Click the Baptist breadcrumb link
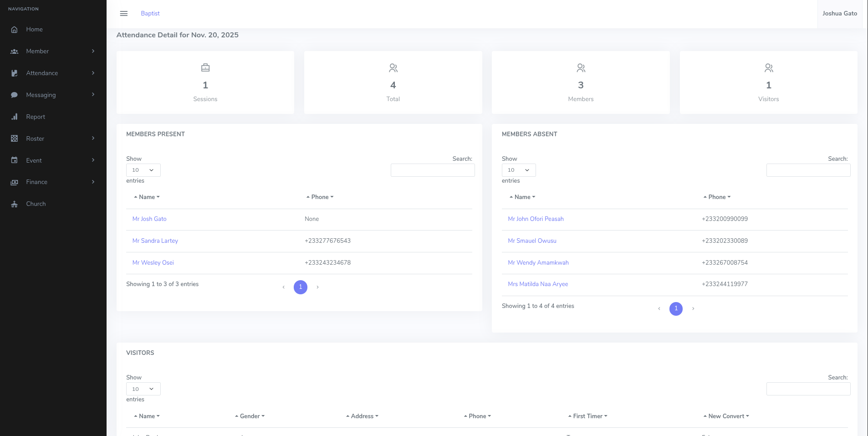The image size is (868, 436). click(x=150, y=14)
